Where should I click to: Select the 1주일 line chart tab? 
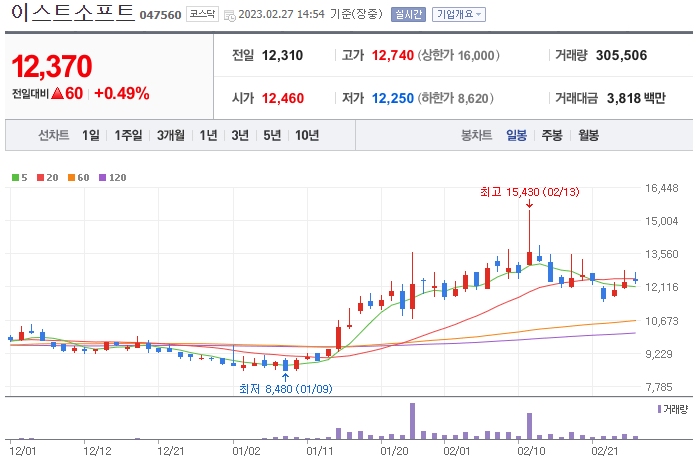[x=128, y=135]
